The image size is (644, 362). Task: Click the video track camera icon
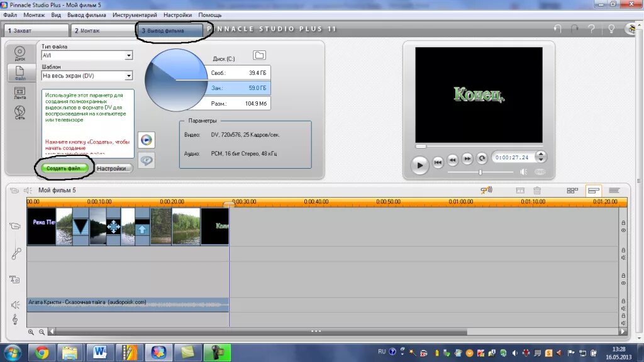15,226
